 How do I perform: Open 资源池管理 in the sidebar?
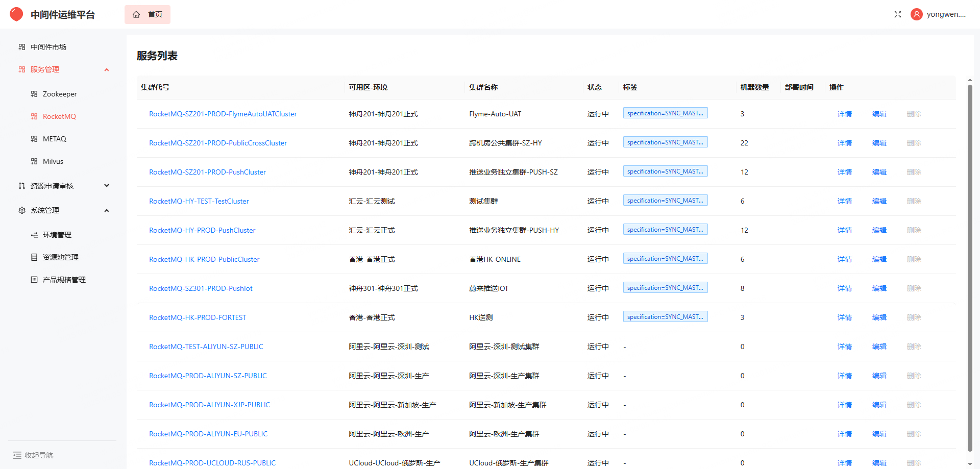60,257
